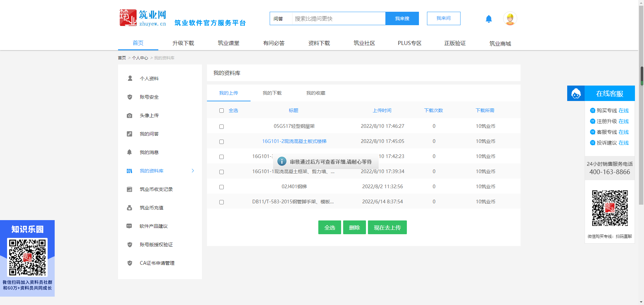Click the 下载次数 column header
Viewport: 644px width, 305px height.
click(434, 110)
